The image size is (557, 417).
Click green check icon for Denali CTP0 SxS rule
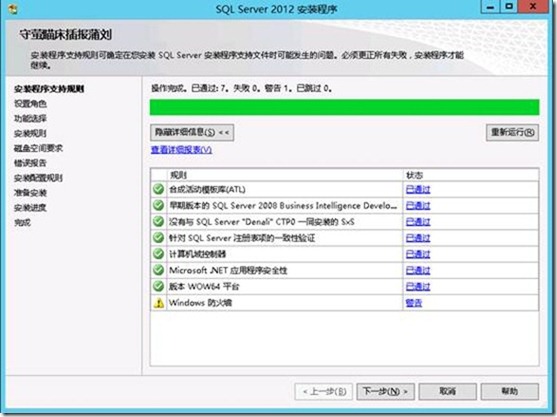click(158, 221)
